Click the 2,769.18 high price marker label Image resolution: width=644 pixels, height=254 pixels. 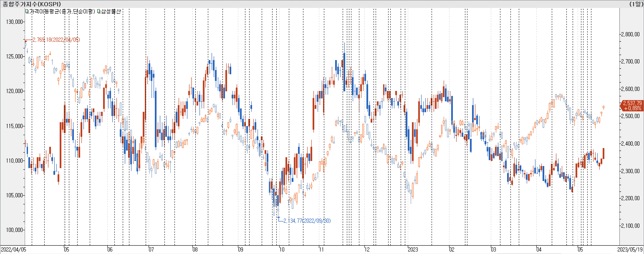click(x=56, y=40)
